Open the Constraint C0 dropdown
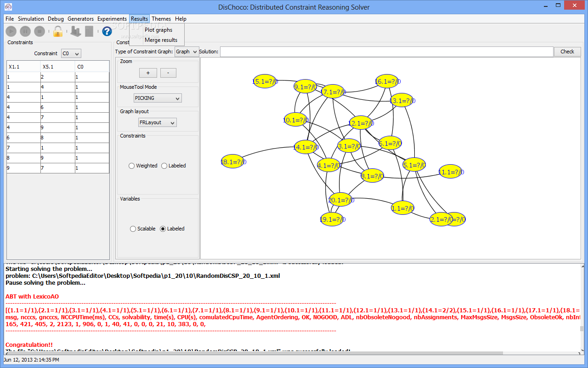 (x=71, y=53)
